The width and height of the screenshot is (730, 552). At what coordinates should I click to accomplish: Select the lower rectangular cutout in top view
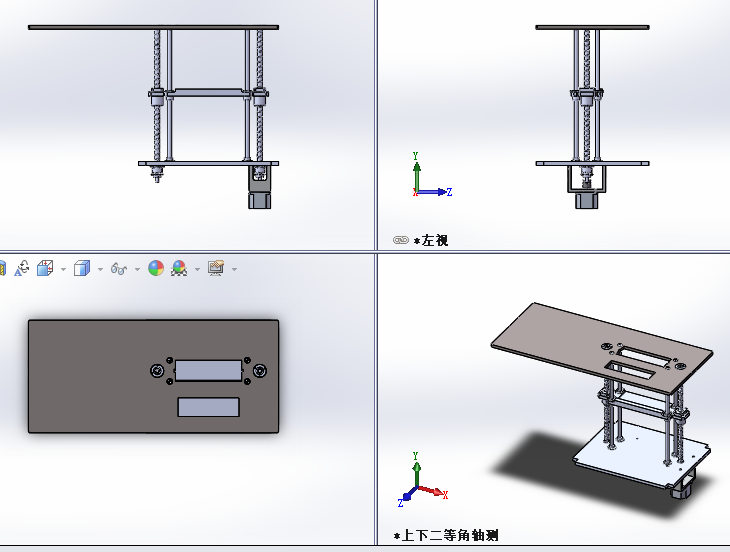coord(208,407)
